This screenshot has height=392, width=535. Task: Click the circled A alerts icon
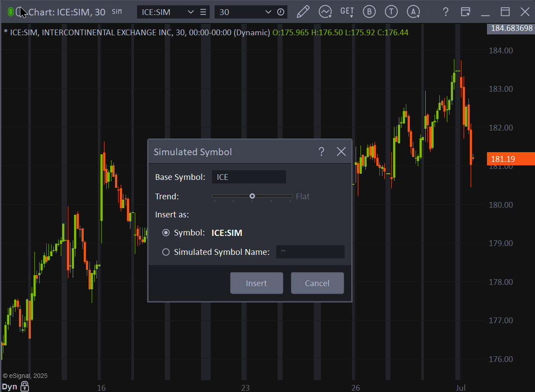point(413,12)
